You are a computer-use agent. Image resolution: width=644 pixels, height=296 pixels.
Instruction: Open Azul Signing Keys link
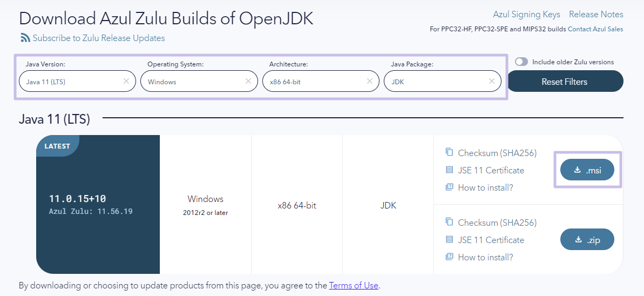point(526,15)
